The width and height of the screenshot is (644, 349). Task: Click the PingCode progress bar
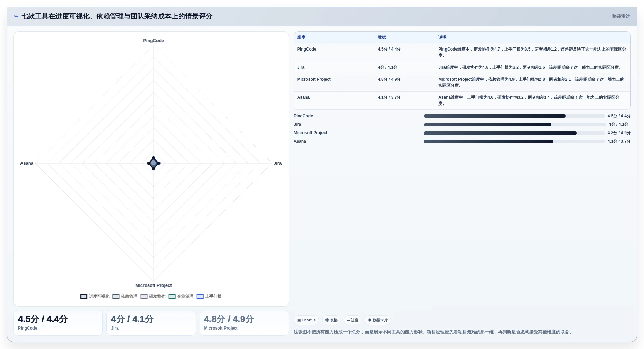click(x=514, y=116)
